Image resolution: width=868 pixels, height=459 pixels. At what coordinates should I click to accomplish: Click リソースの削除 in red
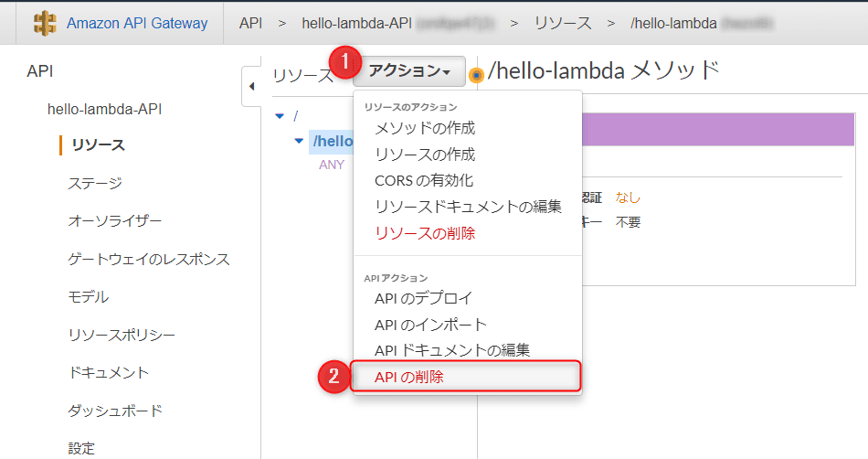425,233
